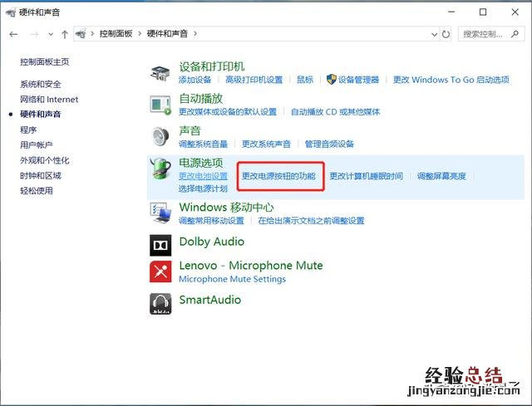Open the AutoPlay category icon
The width and height of the screenshot is (532, 406).
[x=160, y=104]
